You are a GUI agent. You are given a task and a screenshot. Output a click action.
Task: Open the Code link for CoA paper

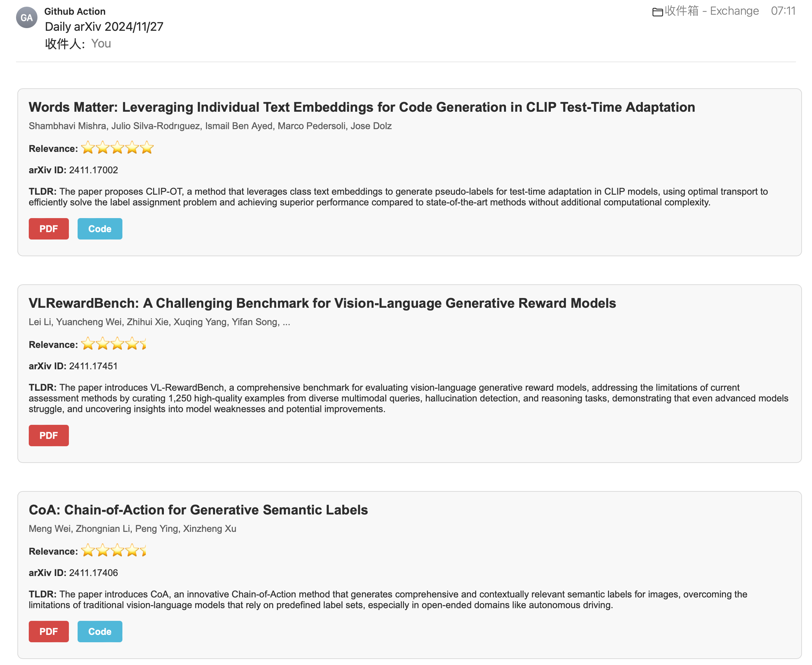tap(100, 631)
